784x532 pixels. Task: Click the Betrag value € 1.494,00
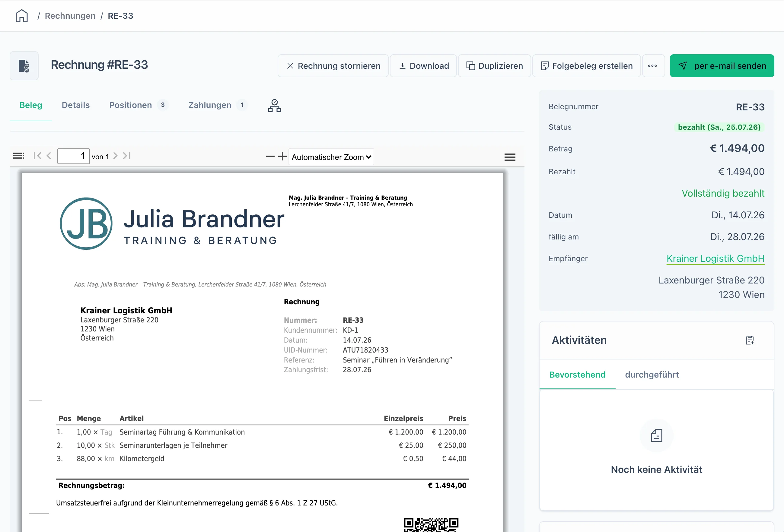(x=737, y=148)
